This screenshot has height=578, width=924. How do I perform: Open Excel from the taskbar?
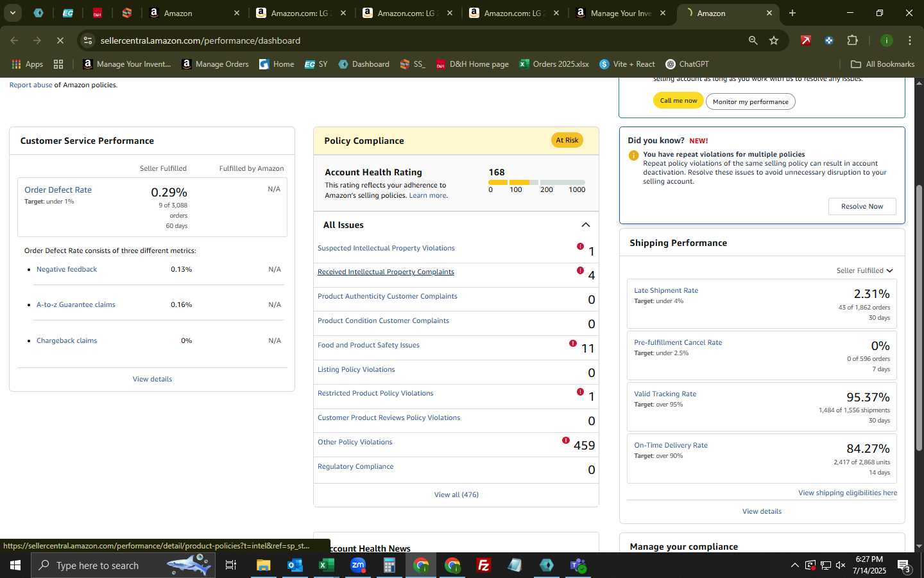(x=326, y=565)
